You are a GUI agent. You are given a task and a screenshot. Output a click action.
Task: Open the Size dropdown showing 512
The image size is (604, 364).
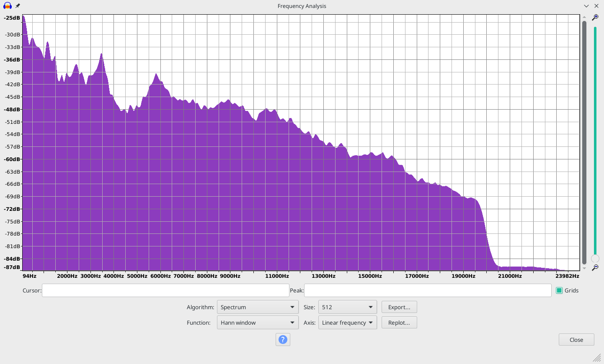click(347, 307)
